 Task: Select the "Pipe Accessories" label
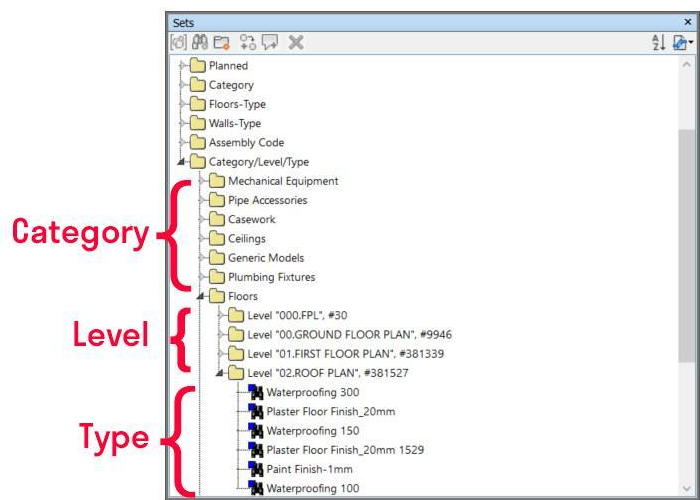click(x=267, y=200)
